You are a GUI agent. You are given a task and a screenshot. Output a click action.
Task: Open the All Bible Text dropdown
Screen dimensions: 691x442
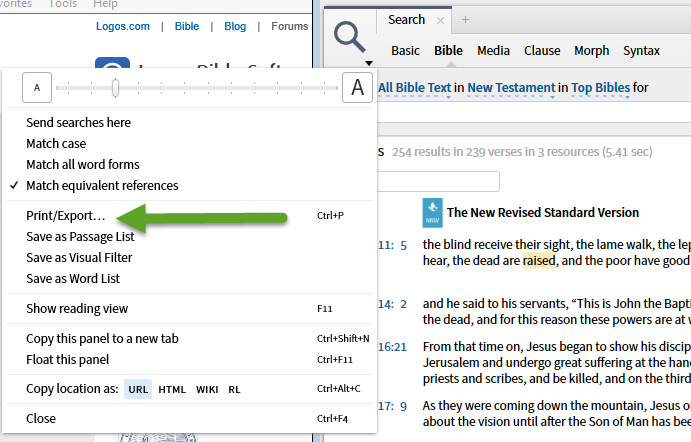(x=415, y=88)
